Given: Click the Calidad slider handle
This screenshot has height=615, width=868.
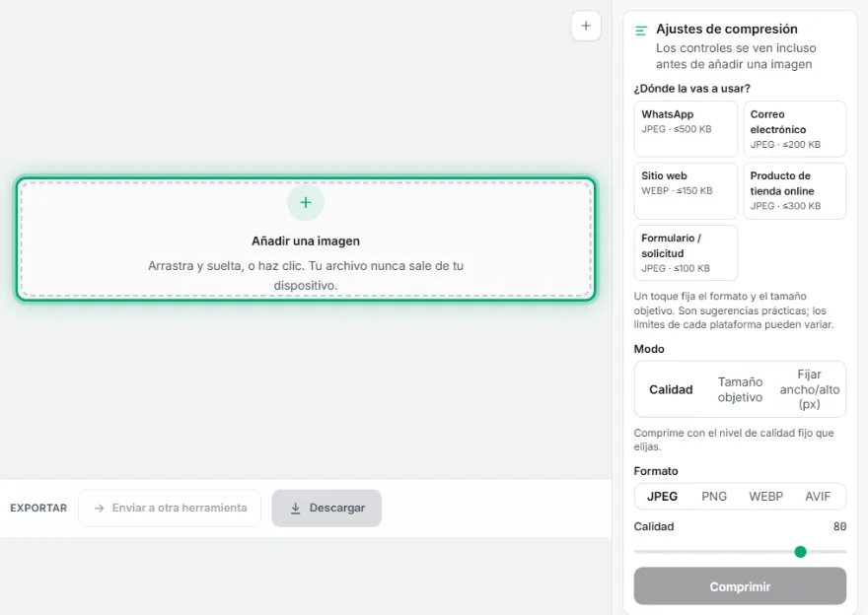Looking at the screenshot, I should pyautogui.click(x=800, y=551).
